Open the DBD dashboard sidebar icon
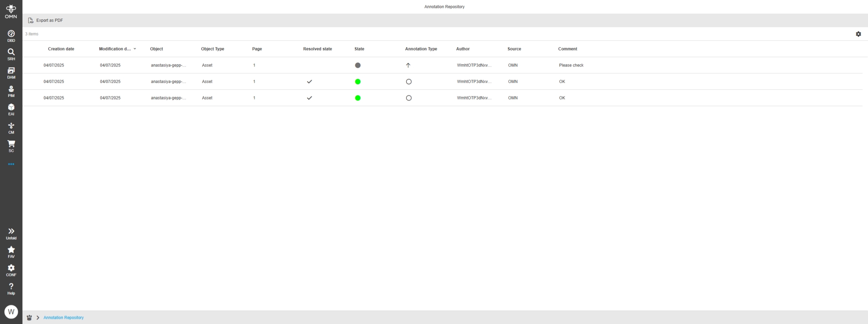Screen dimensions: 868x324 pos(11,36)
